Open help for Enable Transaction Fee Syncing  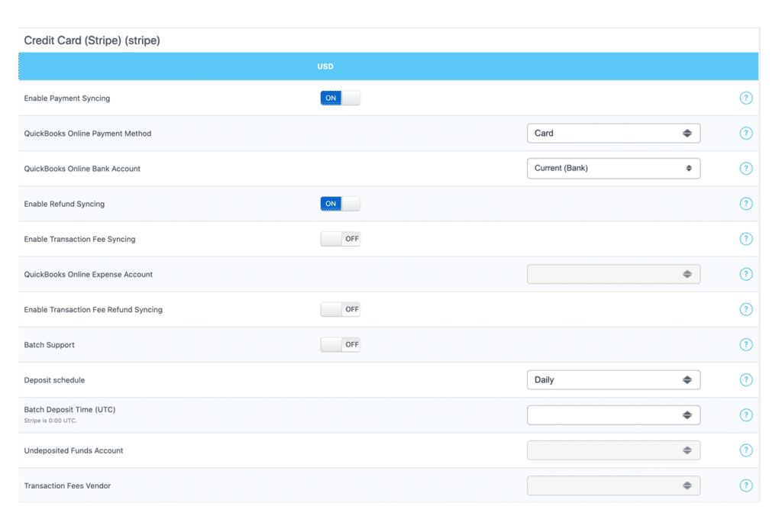745,239
